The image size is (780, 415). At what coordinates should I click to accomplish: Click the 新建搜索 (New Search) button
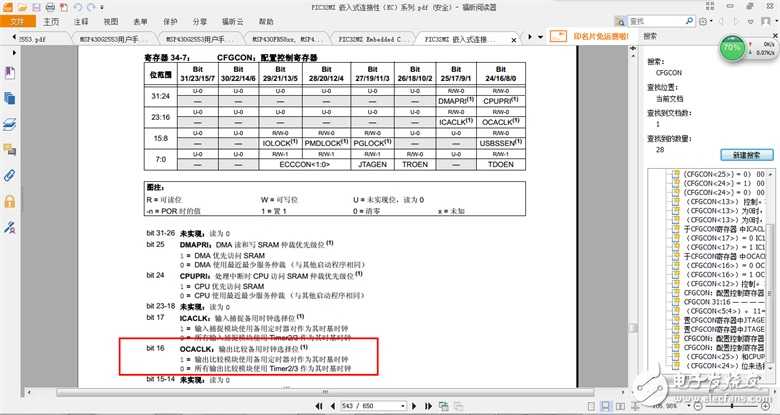(x=747, y=155)
